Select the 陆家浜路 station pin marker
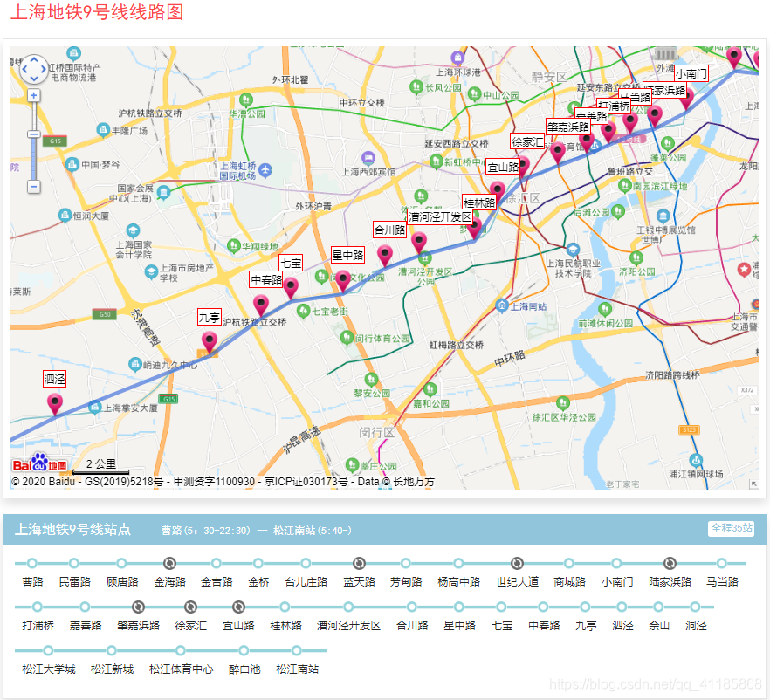This screenshot has width=770, height=700. 655,116
